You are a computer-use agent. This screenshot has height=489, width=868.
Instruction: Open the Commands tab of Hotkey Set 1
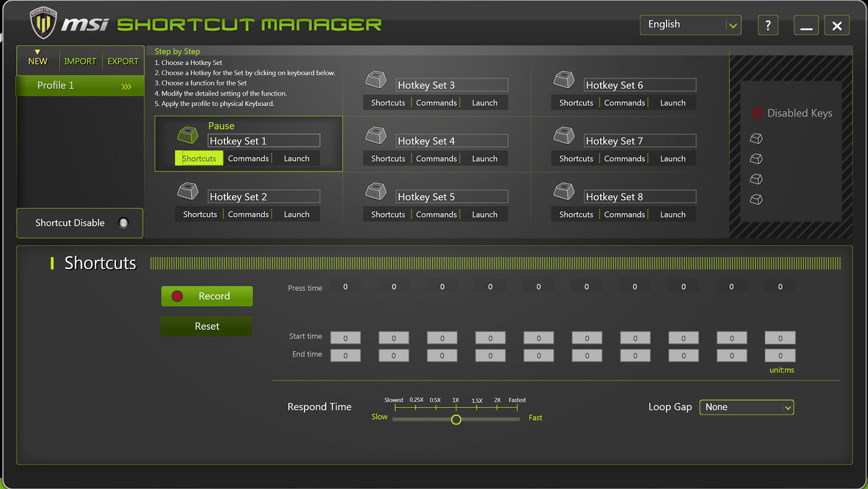pos(248,159)
